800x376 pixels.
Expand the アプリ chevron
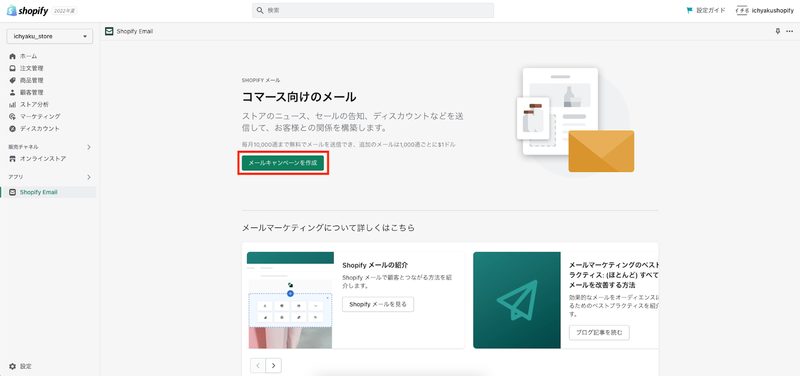tap(89, 177)
